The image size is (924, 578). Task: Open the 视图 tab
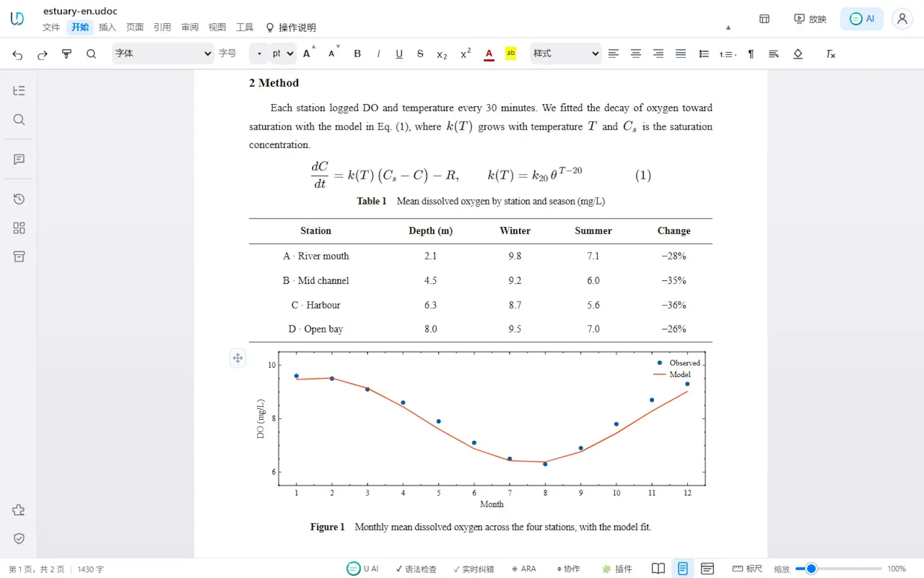[x=217, y=27]
